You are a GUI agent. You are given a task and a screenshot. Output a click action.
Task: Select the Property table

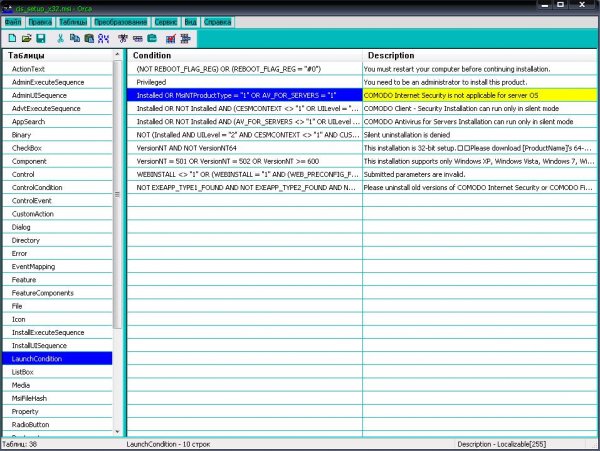(x=57, y=412)
